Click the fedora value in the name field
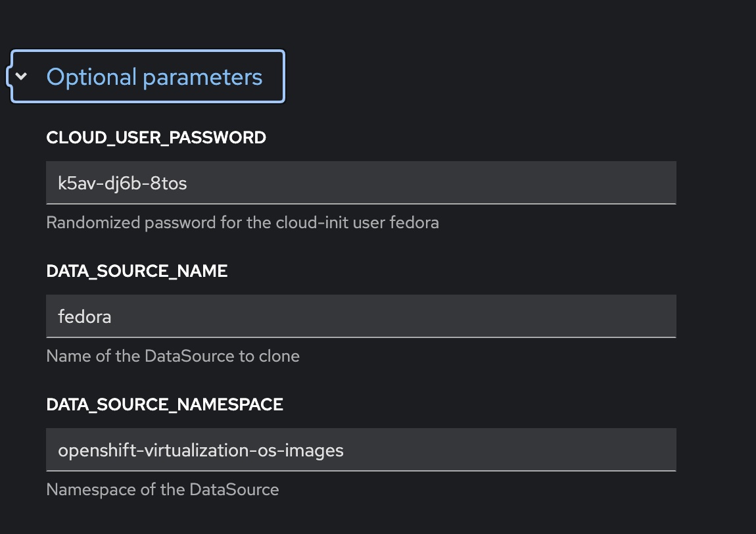The height and width of the screenshot is (534, 756). pos(84,316)
